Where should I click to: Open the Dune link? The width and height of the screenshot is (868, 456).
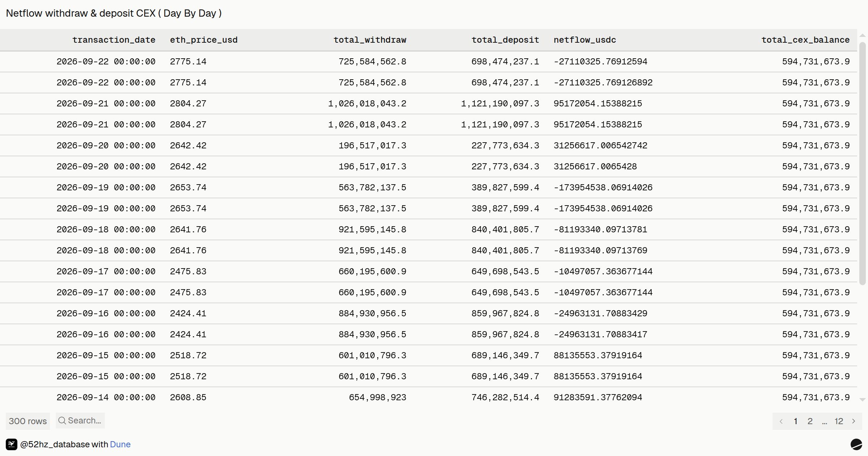(120, 444)
